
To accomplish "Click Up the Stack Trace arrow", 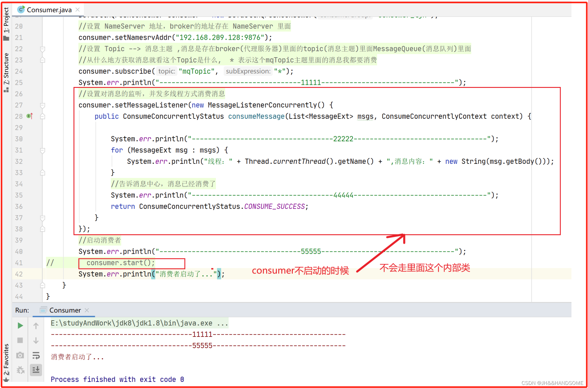I will tap(36, 326).
